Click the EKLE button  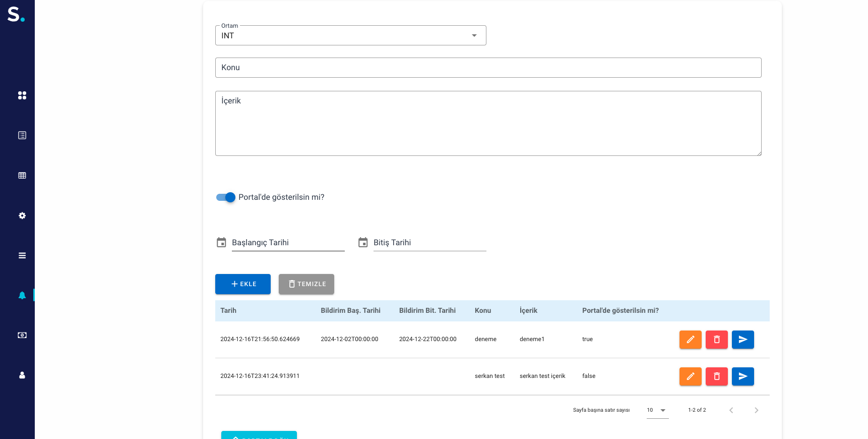pyautogui.click(x=243, y=284)
